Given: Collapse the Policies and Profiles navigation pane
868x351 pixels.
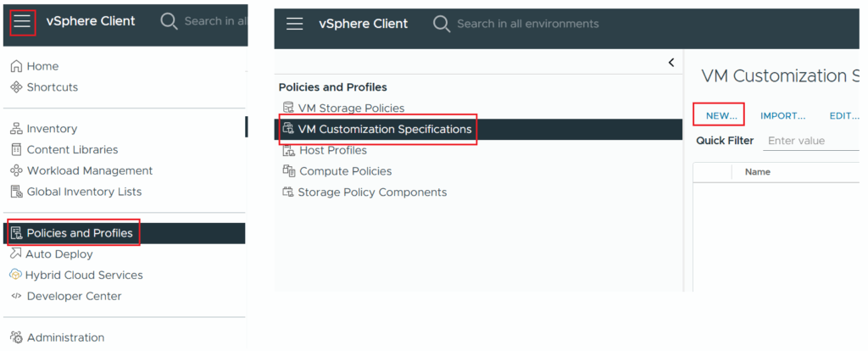Looking at the screenshot, I should point(671,63).
